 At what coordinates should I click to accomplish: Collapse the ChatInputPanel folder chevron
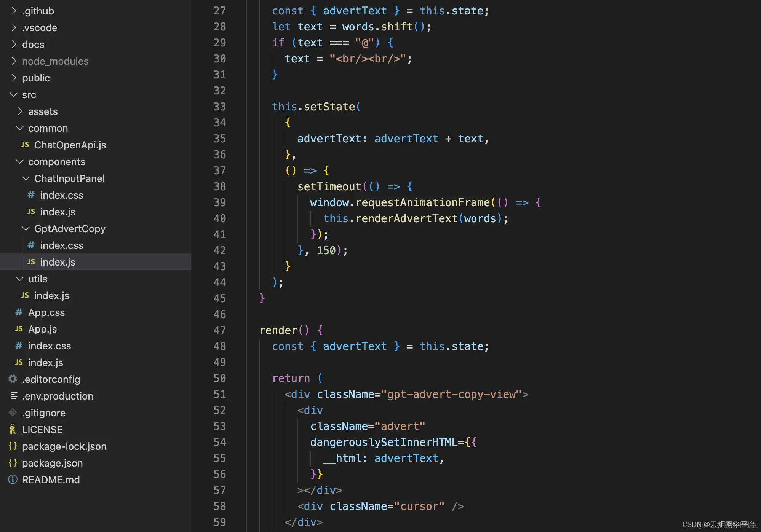click(26, 178)
